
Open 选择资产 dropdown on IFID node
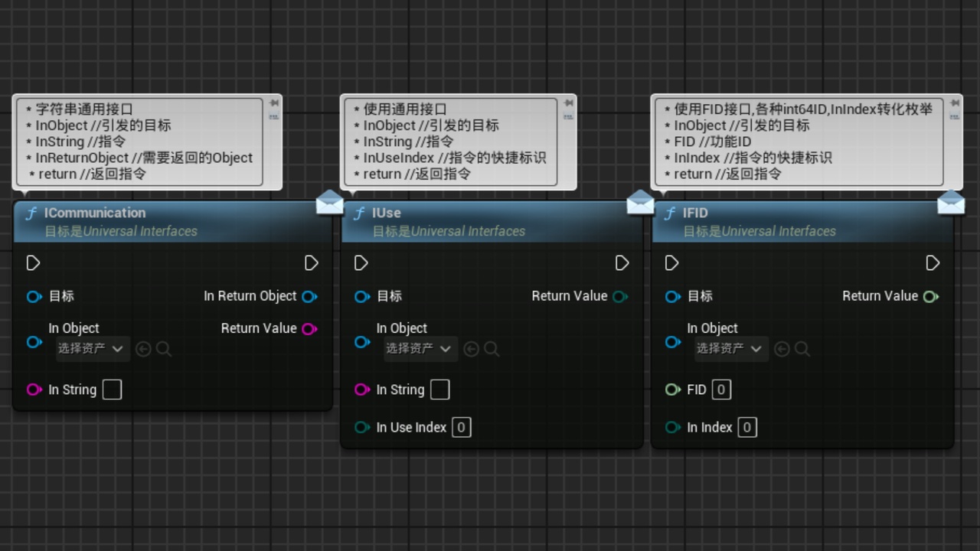pos(731,349)
